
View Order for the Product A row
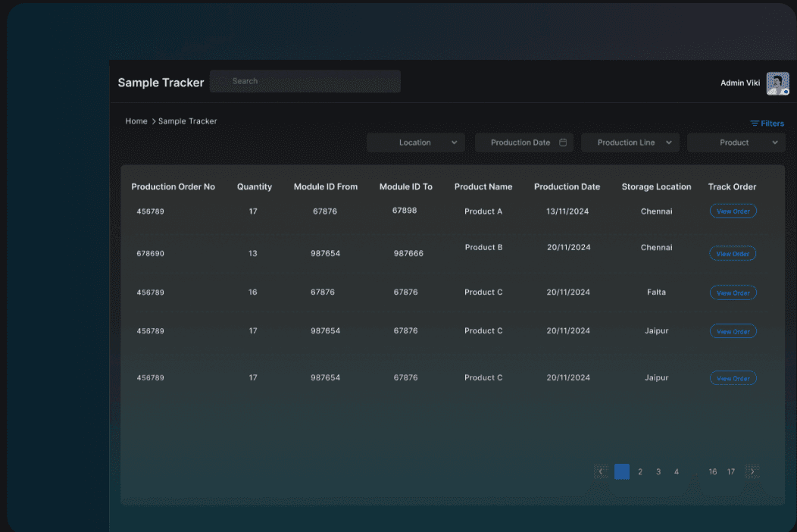(733, 211)
